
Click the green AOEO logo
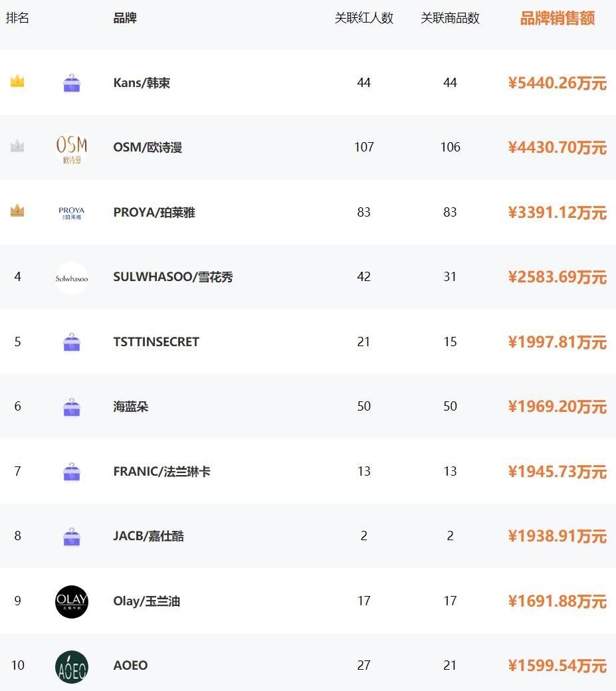[x=71, y=666]
